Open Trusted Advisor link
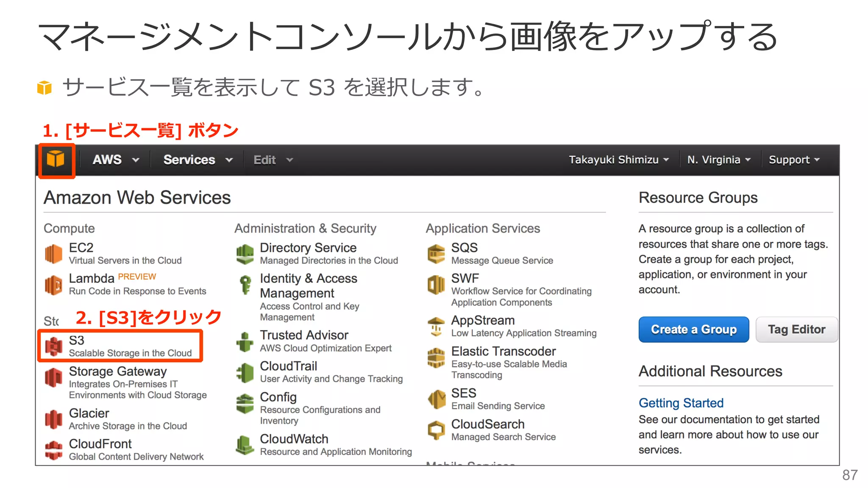Image resolution: width=868 pixels, height=488 pixels. [304, 335]
